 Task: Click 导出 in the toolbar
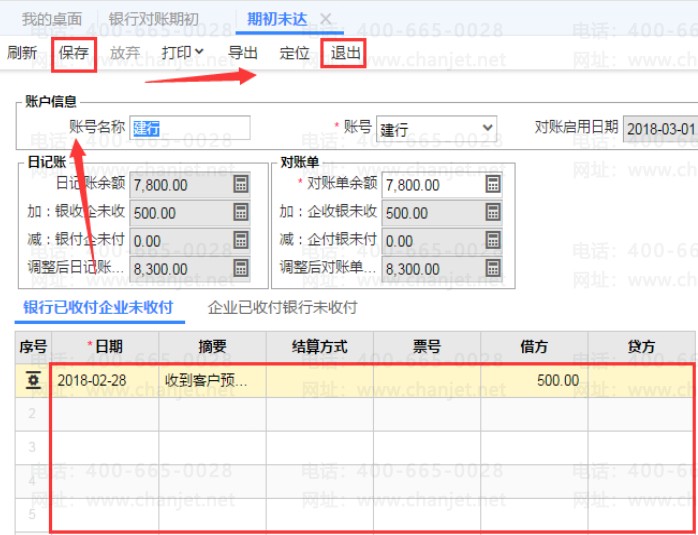tap(243, 52)
